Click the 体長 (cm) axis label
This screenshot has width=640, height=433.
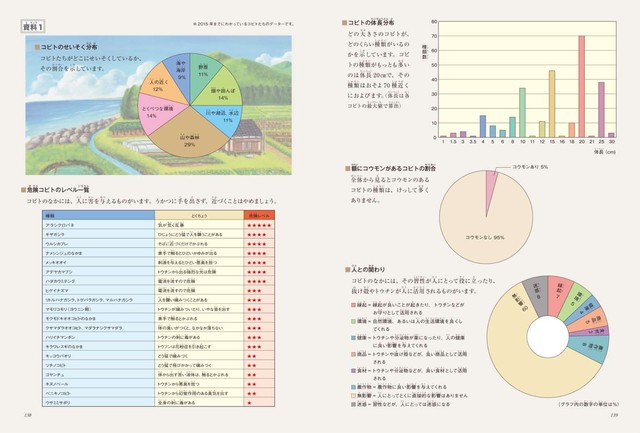(x=604, y=152)
